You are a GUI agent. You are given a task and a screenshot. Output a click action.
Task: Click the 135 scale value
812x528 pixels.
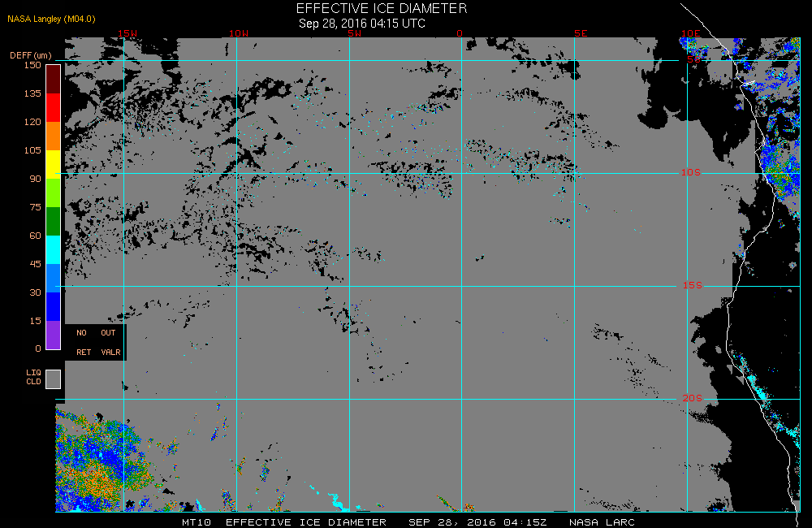[32, 93]
